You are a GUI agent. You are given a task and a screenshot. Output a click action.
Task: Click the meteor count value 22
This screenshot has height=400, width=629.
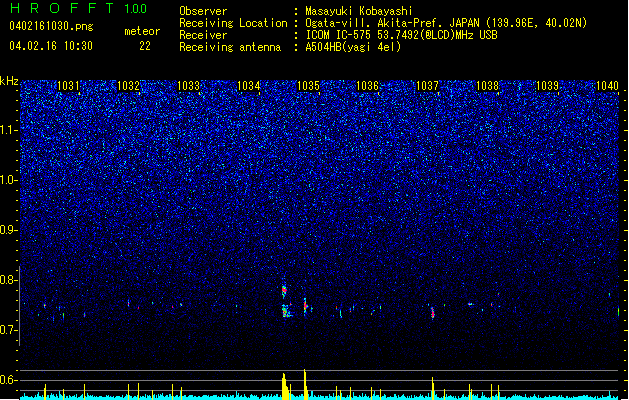pyautogui.click(x=145, y=46)
